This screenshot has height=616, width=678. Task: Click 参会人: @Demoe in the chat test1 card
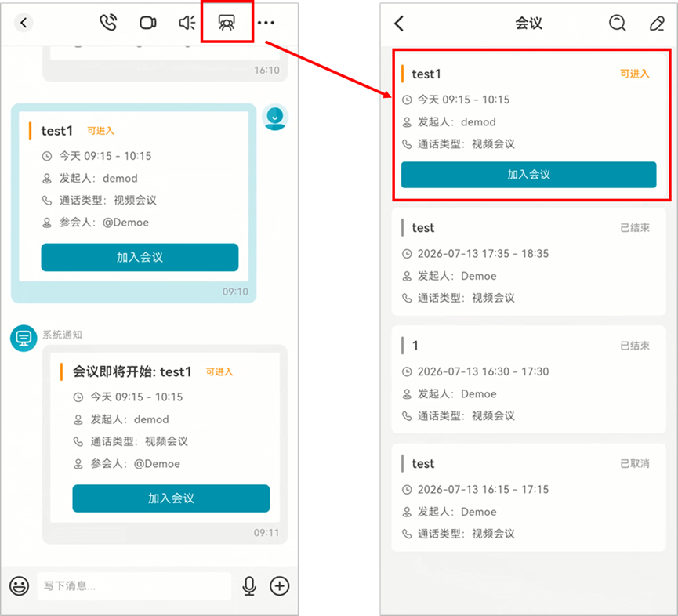[103, 223]
